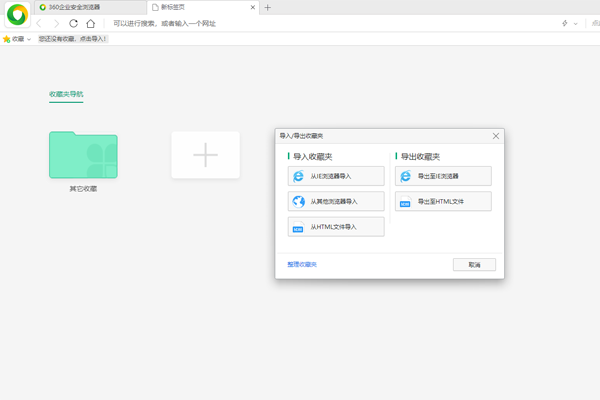Expand the 收藏 dropdown arrow
Viewport: 600px width, 400px height.
click(x=29, y=39)
